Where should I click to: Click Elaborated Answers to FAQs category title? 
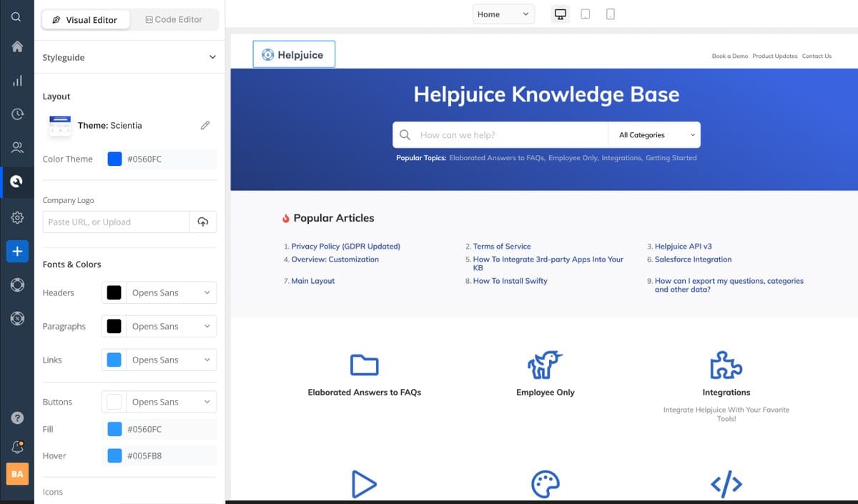click(x=364, y=392)
